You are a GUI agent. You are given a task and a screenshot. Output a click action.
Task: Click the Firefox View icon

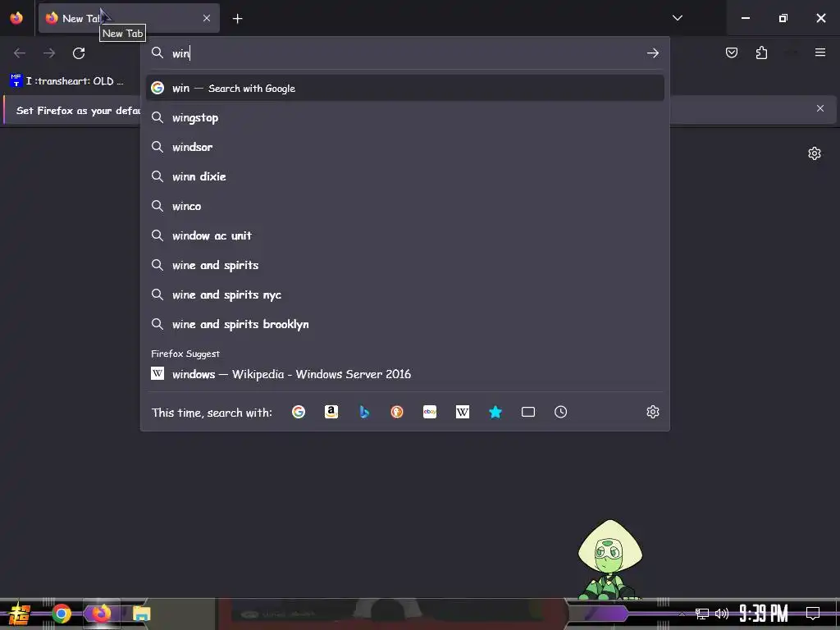pyautogui.click(x=16, y=18)
